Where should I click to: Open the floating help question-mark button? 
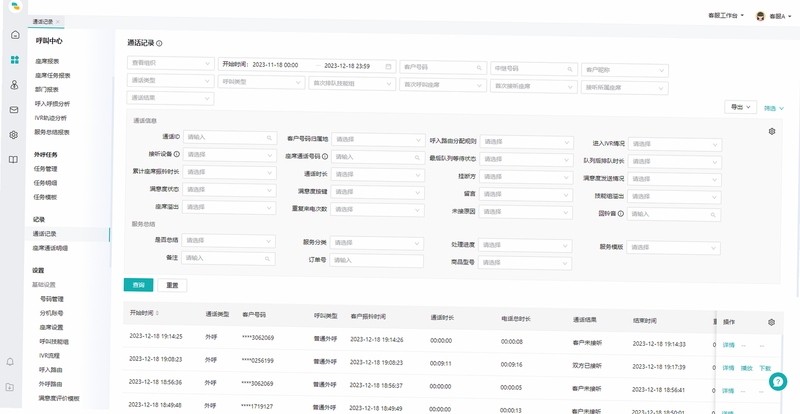778,381
